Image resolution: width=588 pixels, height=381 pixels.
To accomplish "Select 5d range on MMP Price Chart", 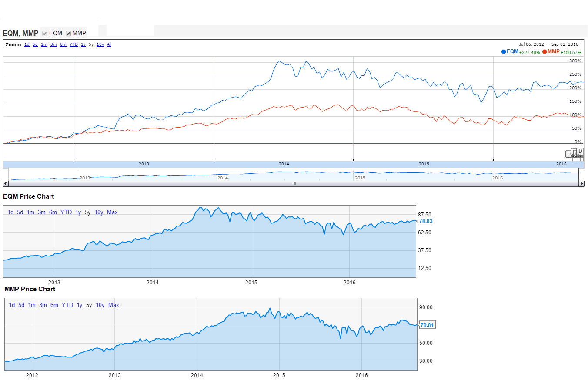I will [x=21, y=305].
